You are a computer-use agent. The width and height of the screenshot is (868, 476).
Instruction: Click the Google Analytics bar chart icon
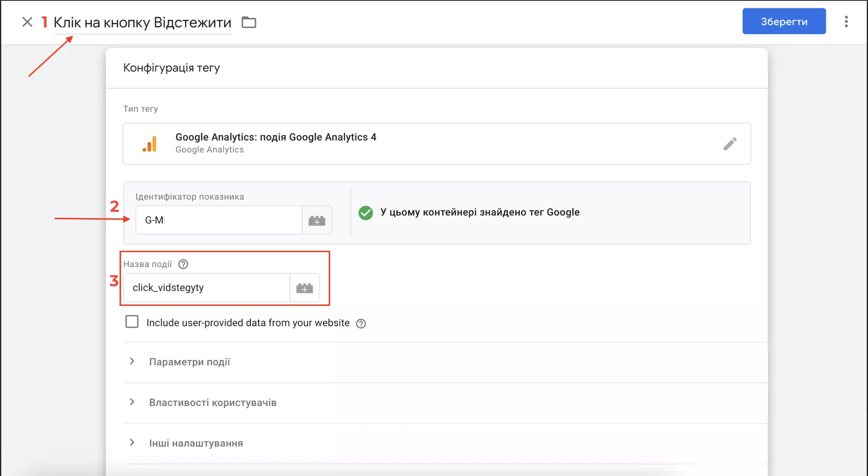click(x=150, y=144)
